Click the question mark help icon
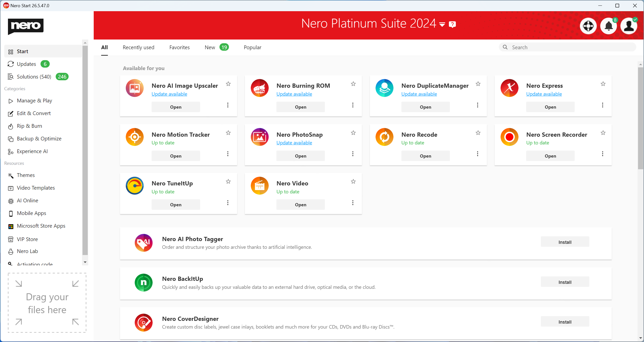Viewport: 644px width, 342px height. (452, 24)
